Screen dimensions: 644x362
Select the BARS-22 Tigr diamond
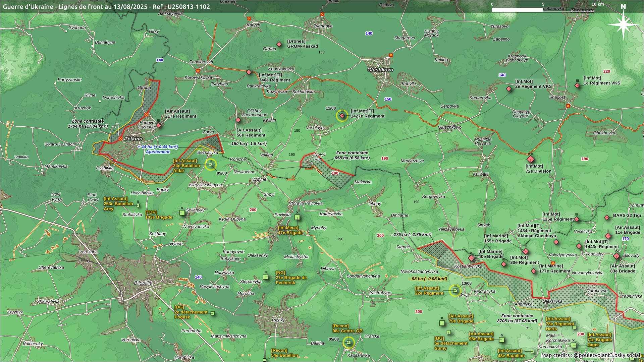607,218
